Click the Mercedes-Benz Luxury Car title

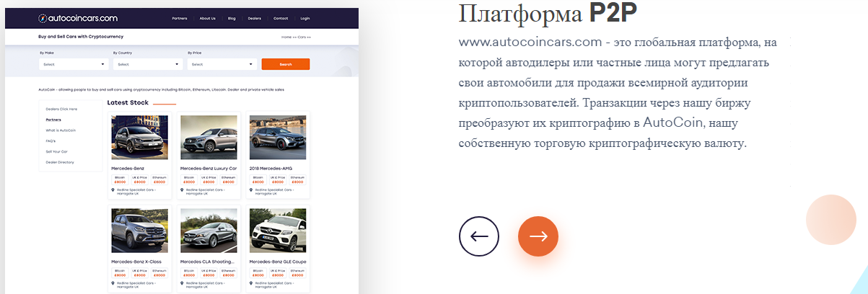[209, 168]
